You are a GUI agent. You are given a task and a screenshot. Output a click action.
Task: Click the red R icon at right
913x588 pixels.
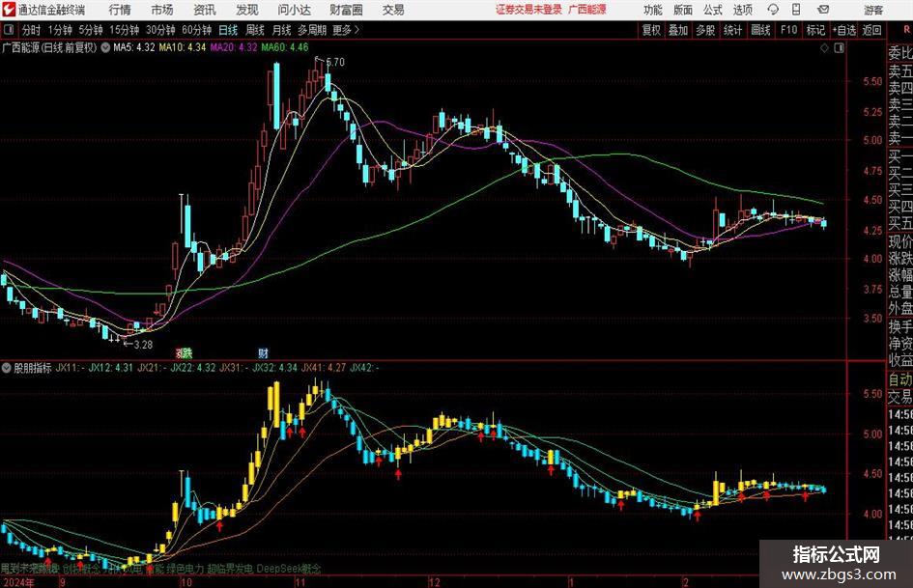coord(906,30)
